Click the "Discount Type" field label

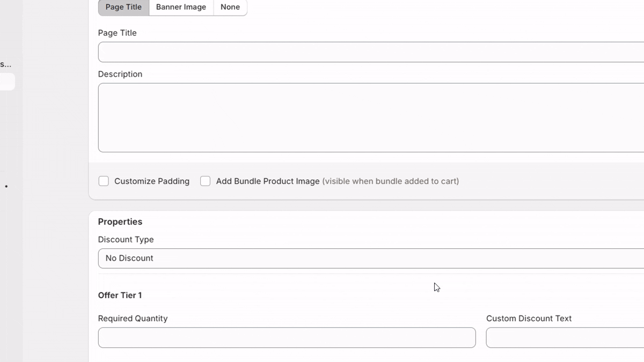[126, 240]
